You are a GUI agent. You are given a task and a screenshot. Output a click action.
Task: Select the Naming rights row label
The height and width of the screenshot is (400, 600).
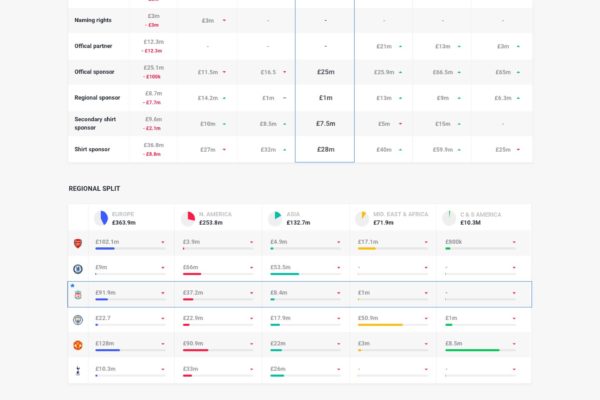tap(93, 20)
